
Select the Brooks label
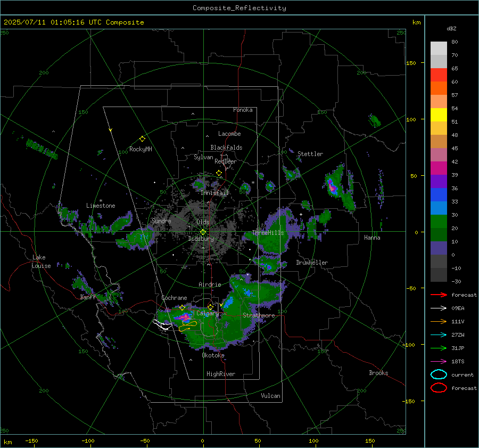click(378, 373)
